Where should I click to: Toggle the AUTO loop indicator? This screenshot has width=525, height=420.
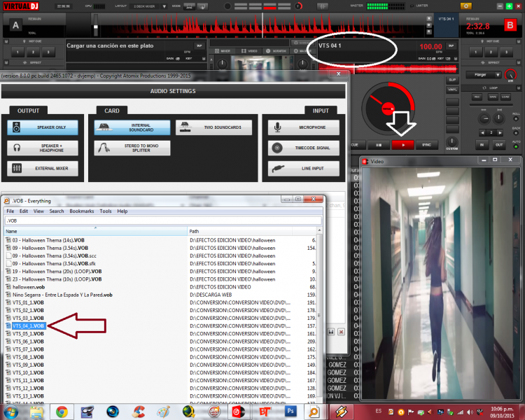(x=516, y=147)
